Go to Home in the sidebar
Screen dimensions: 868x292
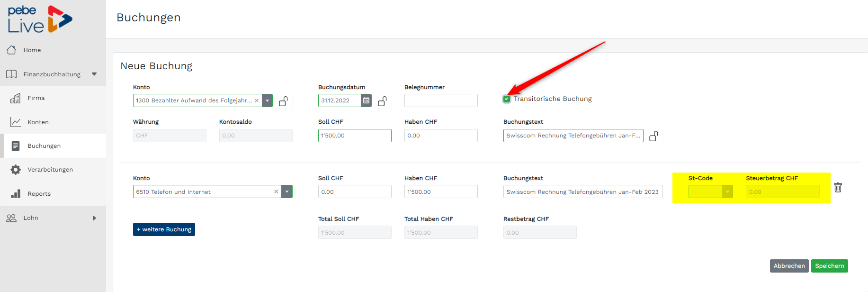click(32, 50)
